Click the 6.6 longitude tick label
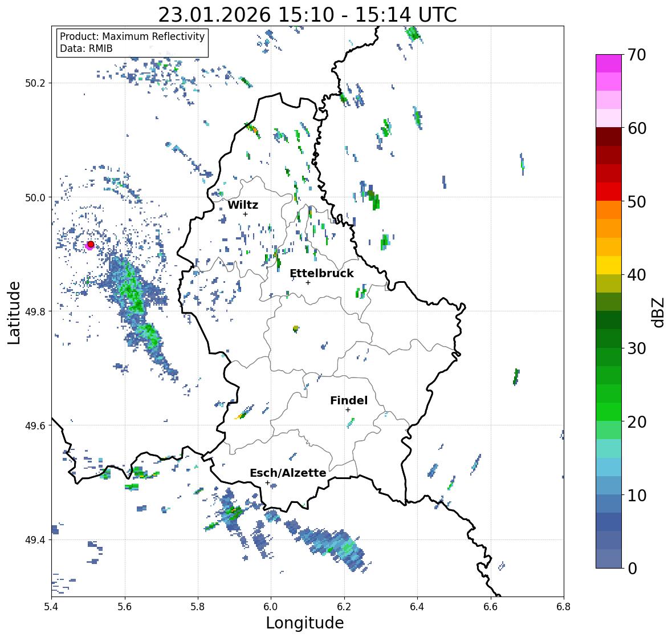Screen dimensions: 672x637 [491, 607]
